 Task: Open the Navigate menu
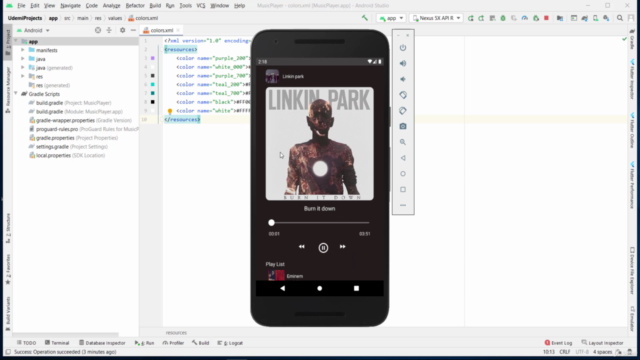70,6
